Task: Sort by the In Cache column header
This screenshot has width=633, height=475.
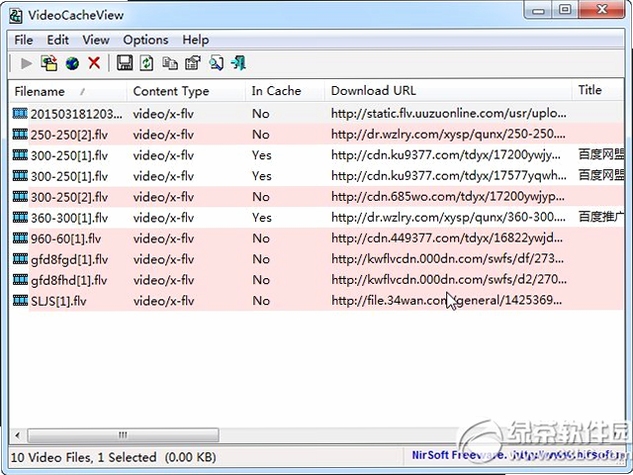Action: coord(285,91)
